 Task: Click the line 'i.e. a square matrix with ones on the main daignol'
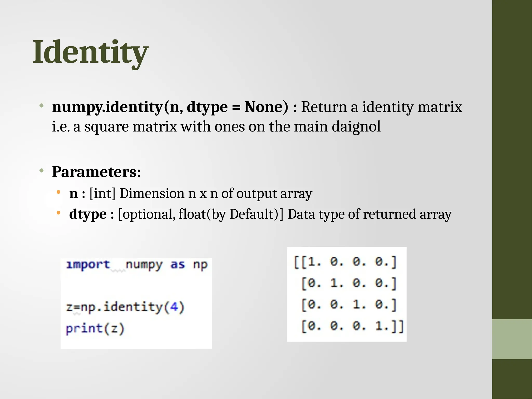click(216, 127)
